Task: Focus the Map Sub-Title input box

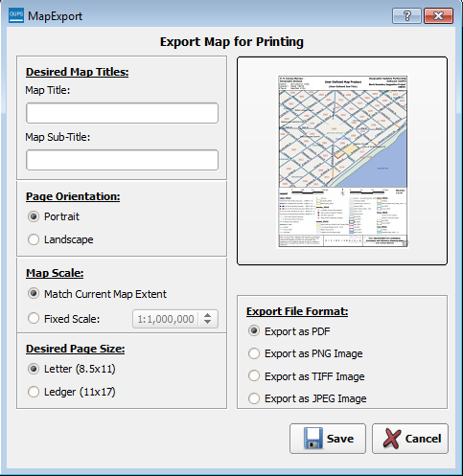Action: click(x=122, y=160)
